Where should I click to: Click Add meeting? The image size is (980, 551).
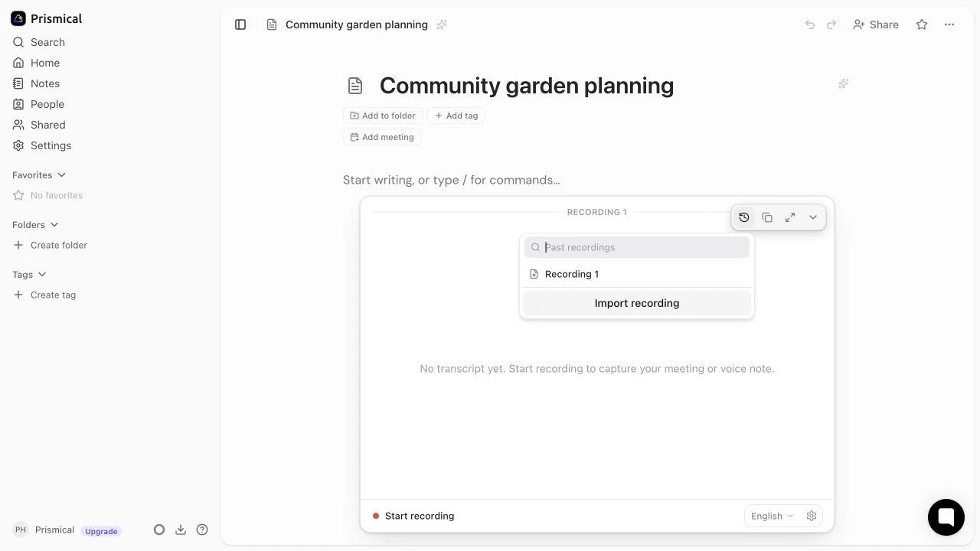coord(381,137)
